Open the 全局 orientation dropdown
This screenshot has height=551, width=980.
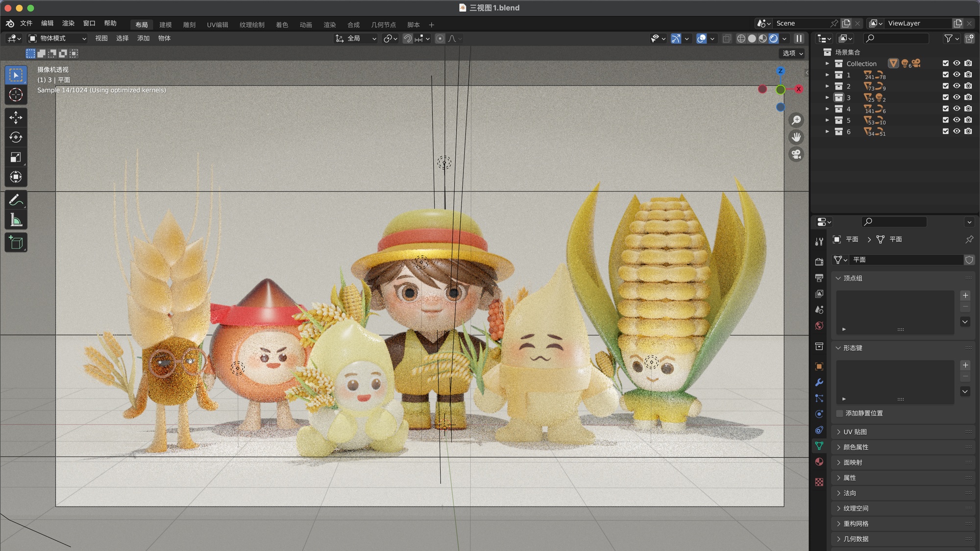[356, 38]
